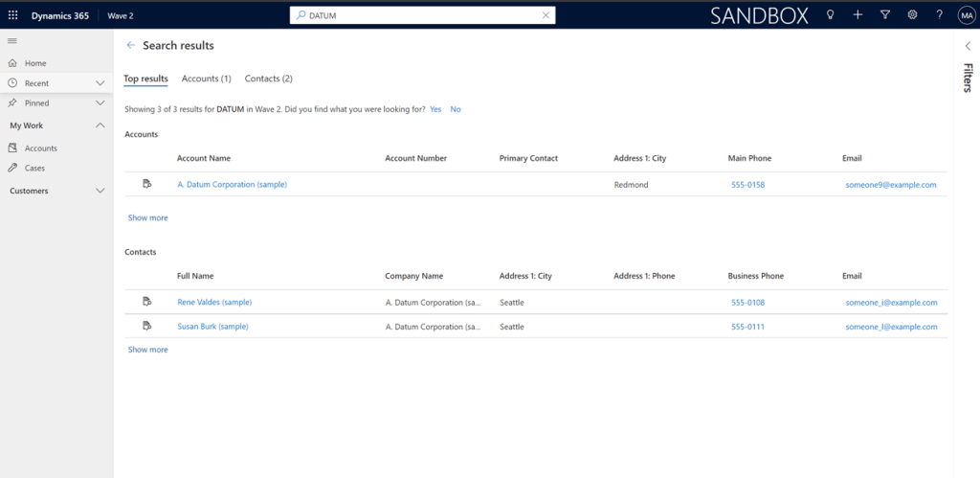Click Show more under Contacts
980x478 pixels.
[x=147, y=350]
